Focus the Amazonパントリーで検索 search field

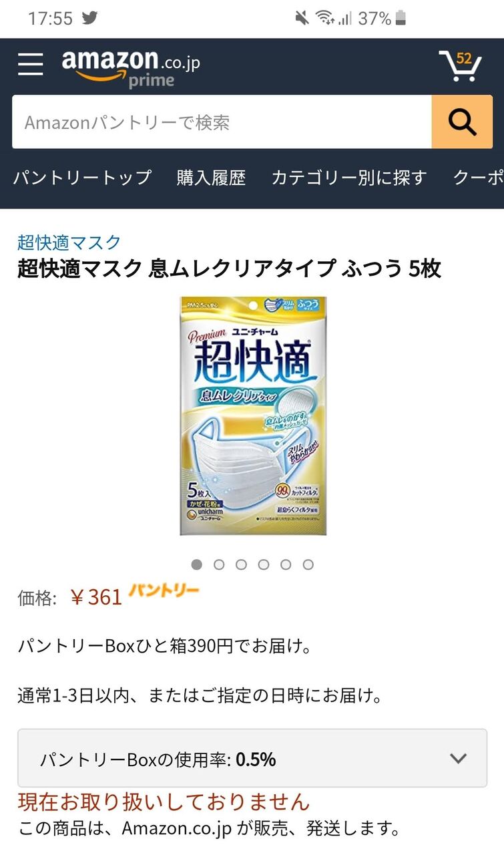[x=222, y=122]
